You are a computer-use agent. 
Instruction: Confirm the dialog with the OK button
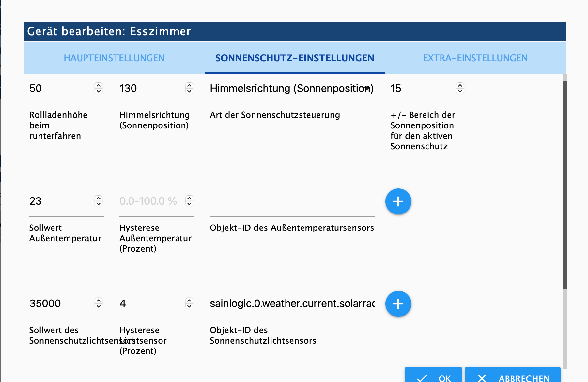tap(433, 375)
